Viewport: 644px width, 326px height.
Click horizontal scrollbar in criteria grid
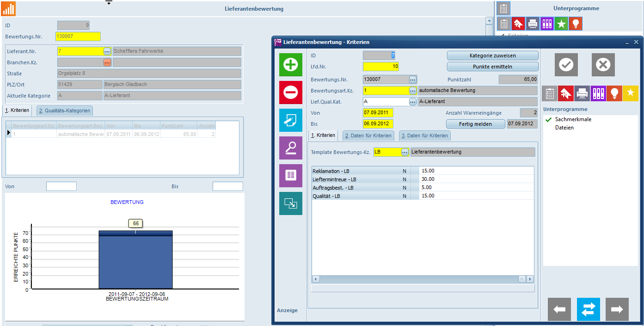(416, 279)
